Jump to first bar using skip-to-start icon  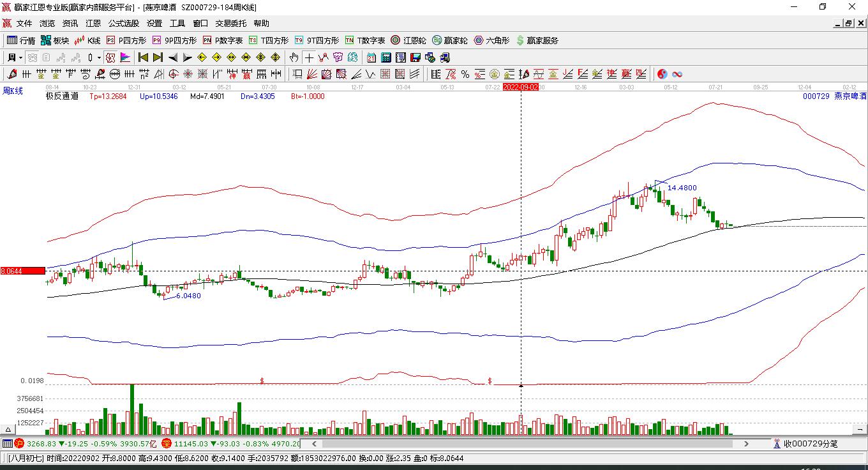[143, 57]
